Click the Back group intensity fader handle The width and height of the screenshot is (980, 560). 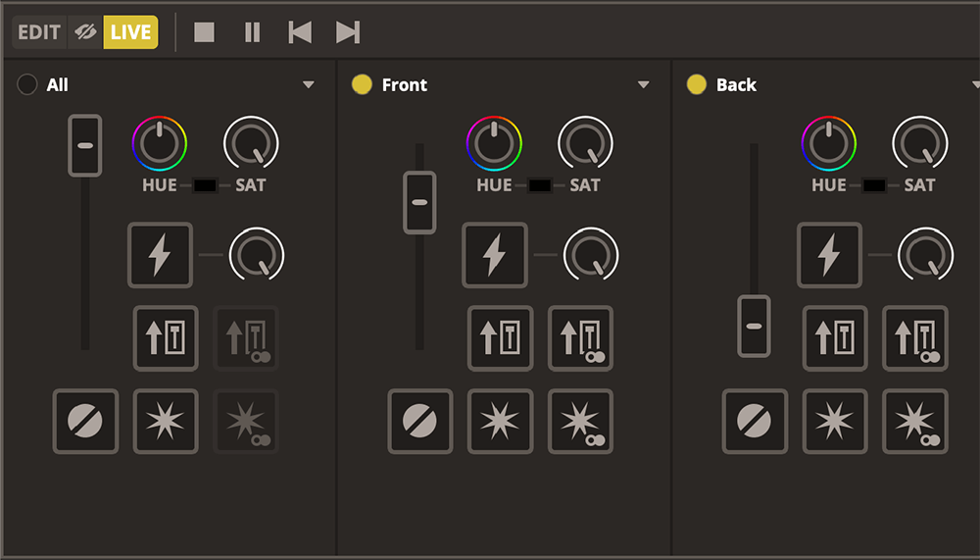755,326
